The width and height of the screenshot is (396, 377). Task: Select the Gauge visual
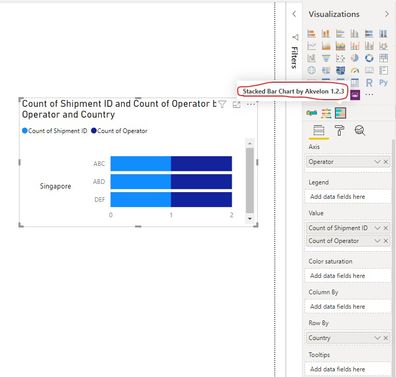pos(354,70)
